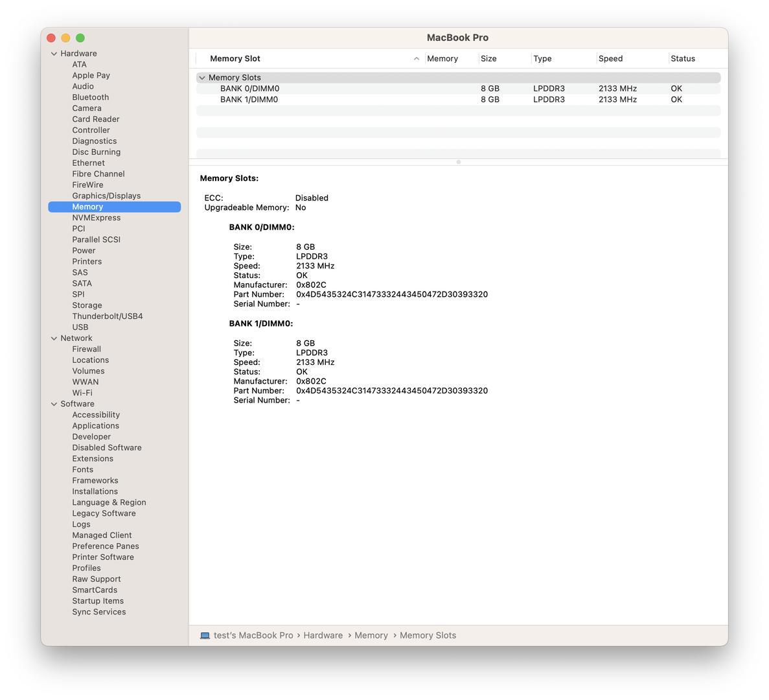Collapse the Software section in sidebar

tap(54, 404)
